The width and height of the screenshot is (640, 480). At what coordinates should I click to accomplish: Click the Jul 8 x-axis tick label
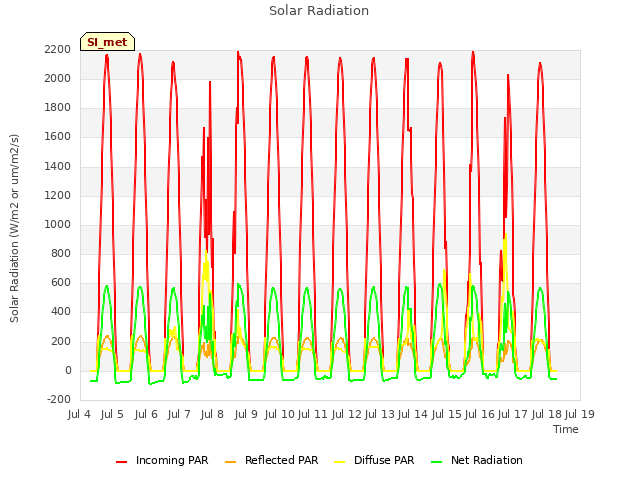point(212,415)
